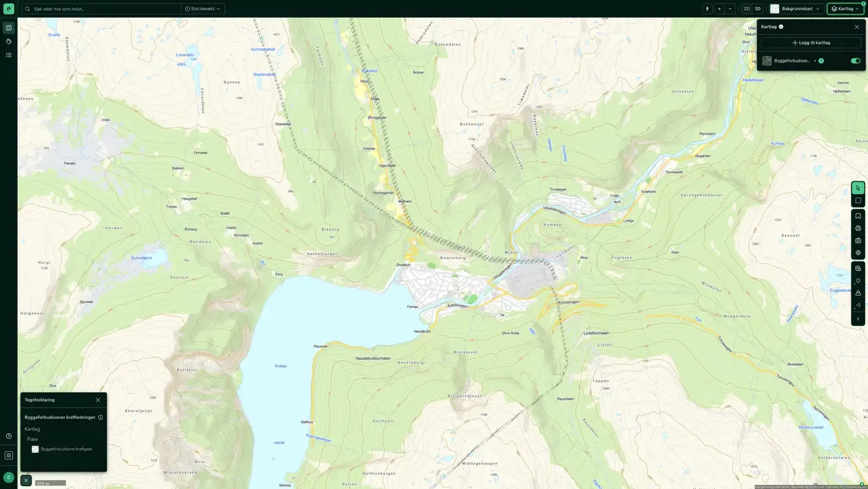
Task: Zoom in with the plus button
Action: pos(719,9)
